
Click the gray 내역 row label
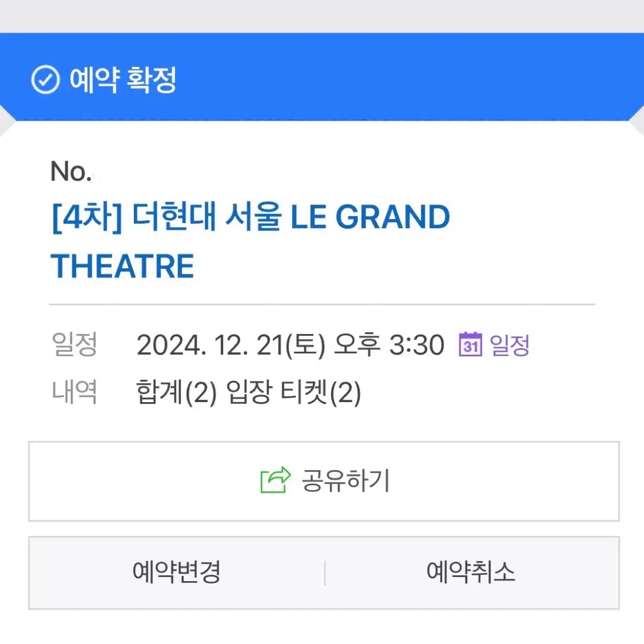pyautogui.click(x=74, y=392)
